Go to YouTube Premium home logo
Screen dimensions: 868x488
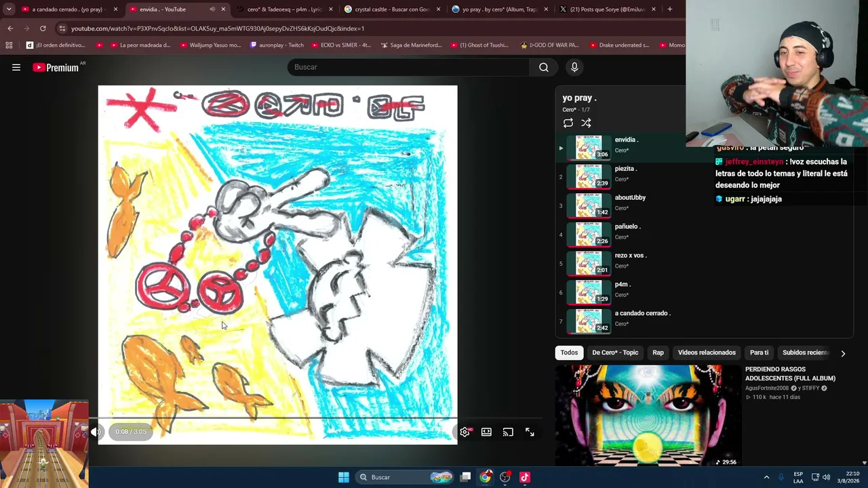click(56, 67)
